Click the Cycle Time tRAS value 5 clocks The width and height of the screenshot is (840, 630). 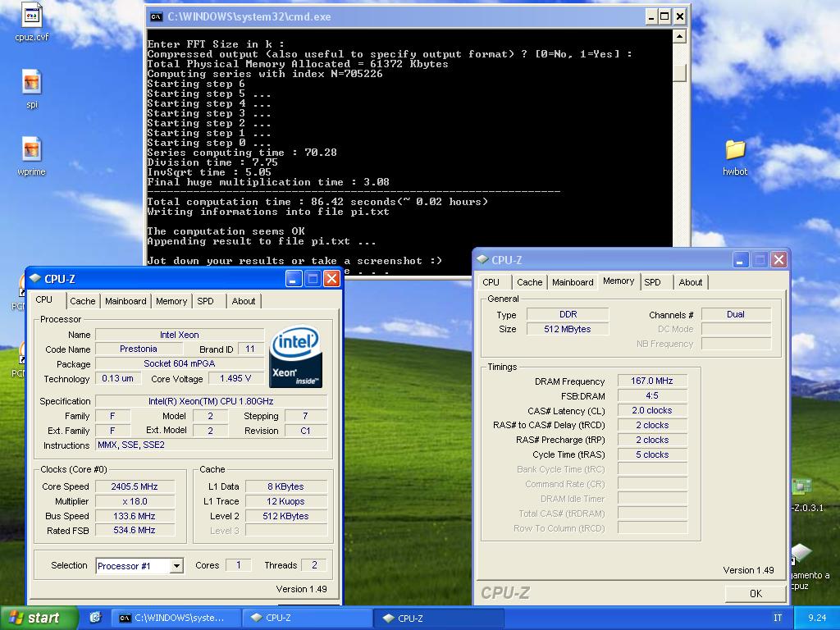coord(652,454)
